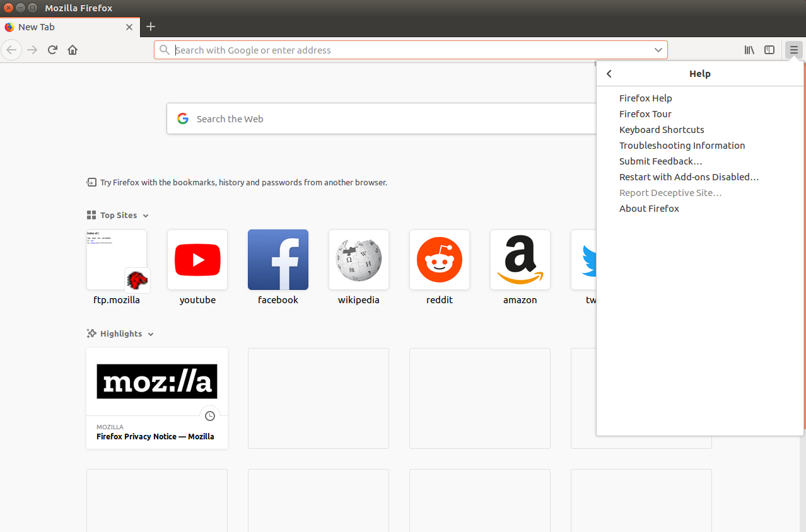Click the moz://a highlight thumbnail
Image resolution: width=806 pixels, height=532 pixels.
click(x=157, y=381)
